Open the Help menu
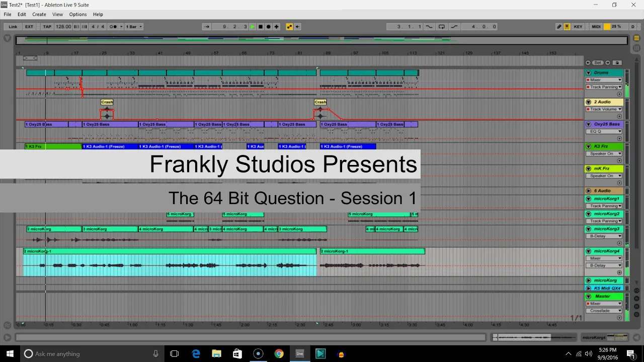Image resolution: width=644 pixels, height=362 pixels. 98,14
